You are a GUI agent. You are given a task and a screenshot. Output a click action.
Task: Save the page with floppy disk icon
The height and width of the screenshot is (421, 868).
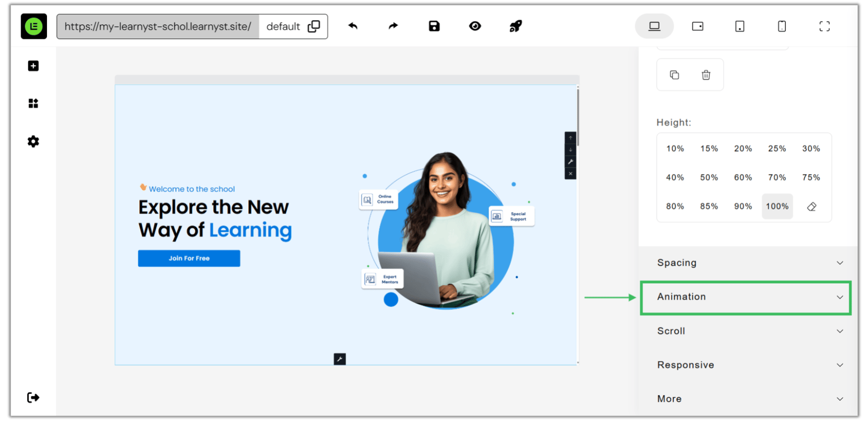[x=434, y=26]
